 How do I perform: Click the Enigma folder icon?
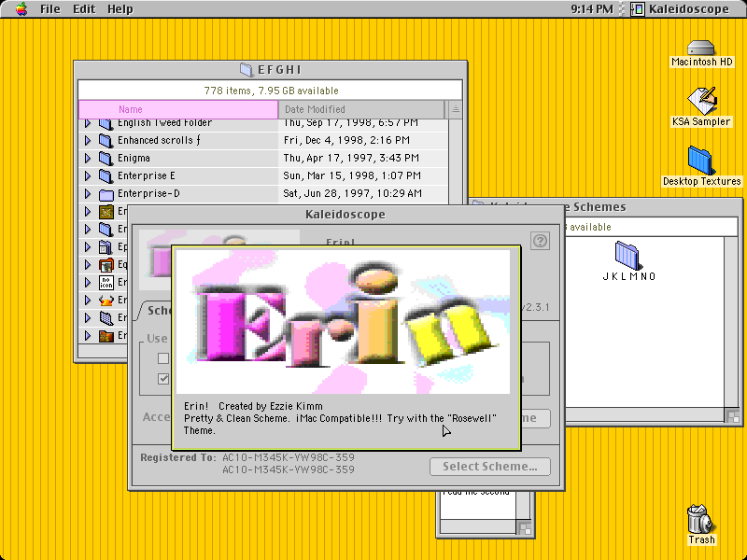click(x=106, y=158)
